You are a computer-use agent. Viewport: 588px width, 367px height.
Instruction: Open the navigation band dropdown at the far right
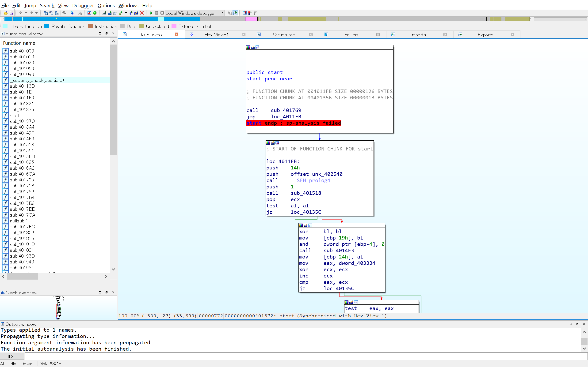585,19
